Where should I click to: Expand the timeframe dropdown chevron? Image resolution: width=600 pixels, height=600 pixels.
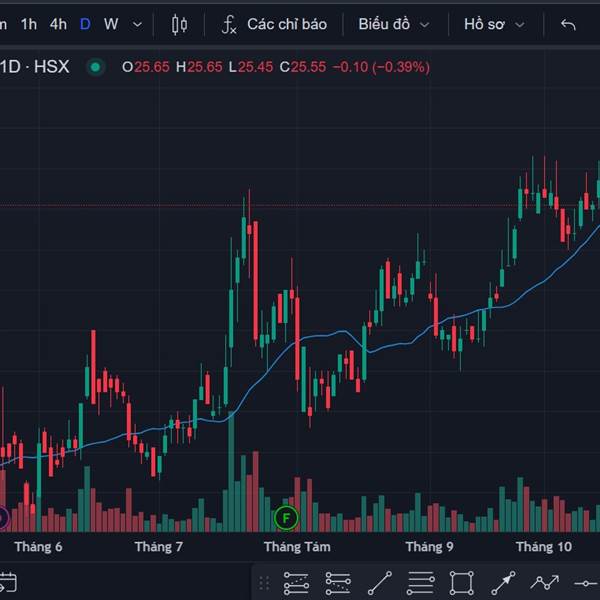click(x=137, y=25)
